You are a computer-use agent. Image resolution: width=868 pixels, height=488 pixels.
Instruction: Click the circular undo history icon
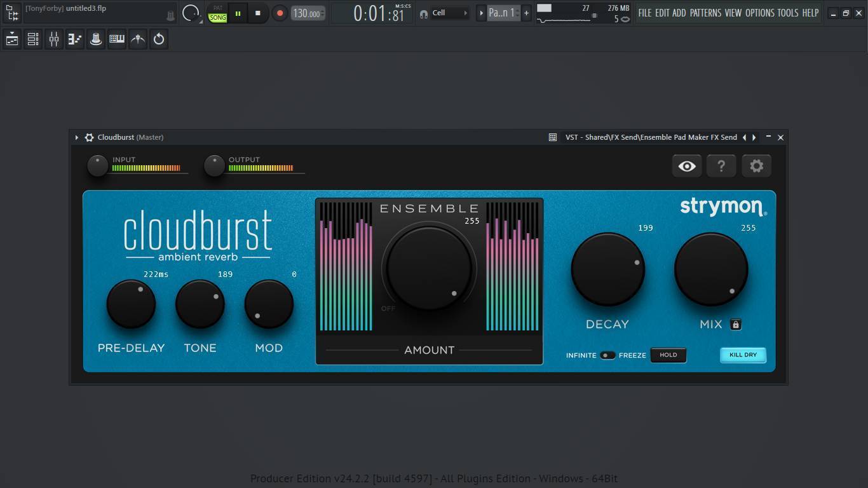coord(159,39)
